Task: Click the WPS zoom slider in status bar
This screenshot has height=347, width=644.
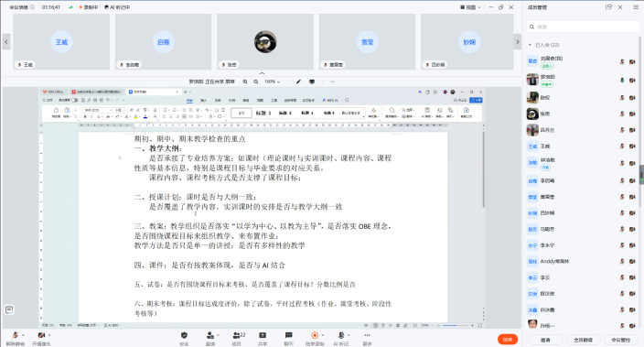Action: click(455, 325)
